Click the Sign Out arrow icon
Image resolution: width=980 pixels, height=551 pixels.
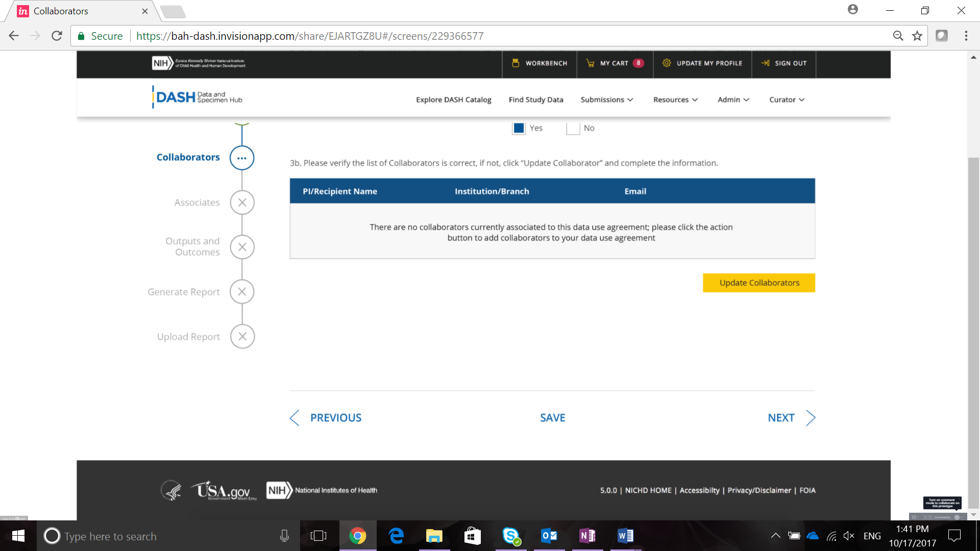pos(765,63)
